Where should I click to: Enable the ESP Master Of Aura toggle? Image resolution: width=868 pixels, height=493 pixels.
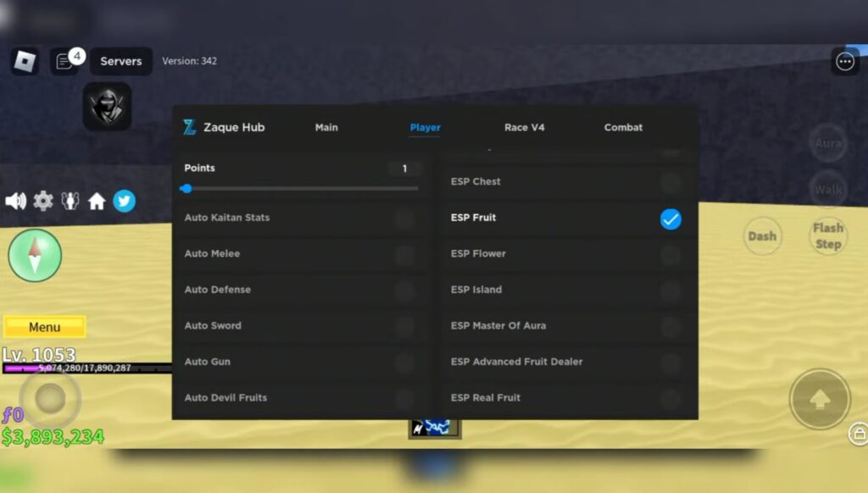[x=670, y=326]
